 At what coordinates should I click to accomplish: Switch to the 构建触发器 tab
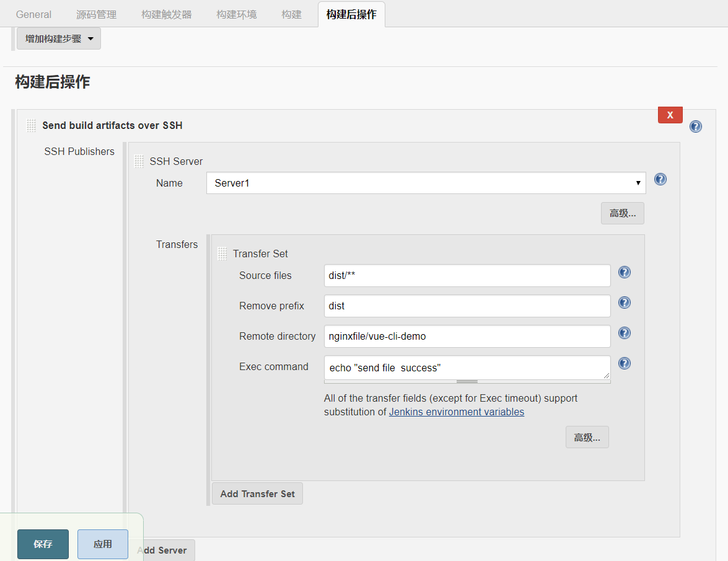166,14
